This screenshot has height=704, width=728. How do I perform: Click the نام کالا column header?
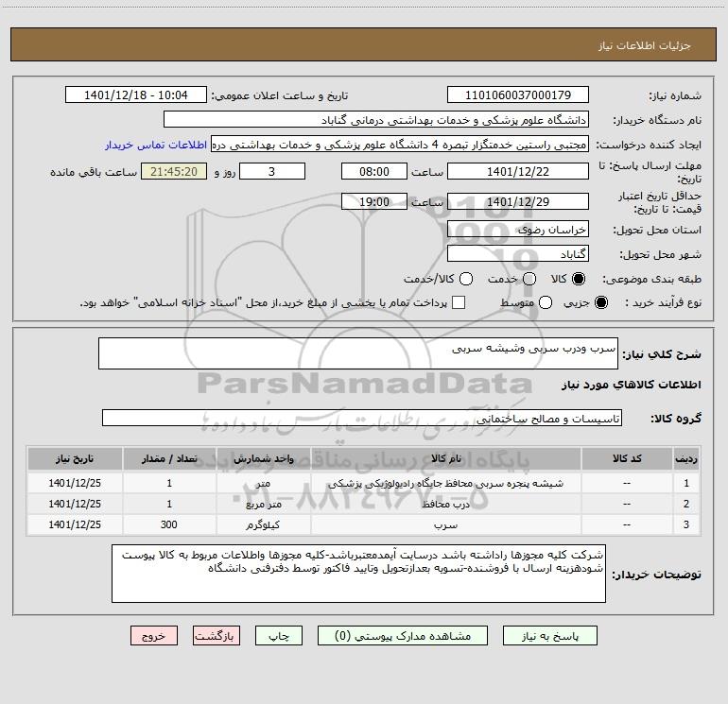point(445,458)
